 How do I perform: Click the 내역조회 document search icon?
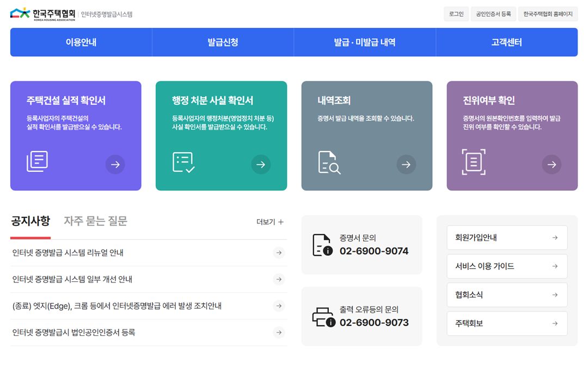click(x=329, y=162)
